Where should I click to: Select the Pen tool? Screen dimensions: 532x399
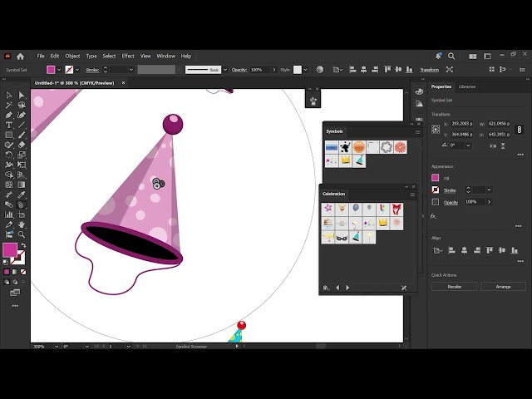(9, 115)
